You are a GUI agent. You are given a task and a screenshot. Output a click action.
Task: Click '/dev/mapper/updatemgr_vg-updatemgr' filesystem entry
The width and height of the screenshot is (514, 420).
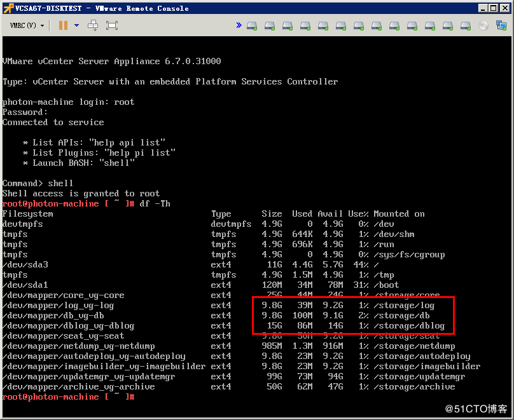tap(88, 376)
